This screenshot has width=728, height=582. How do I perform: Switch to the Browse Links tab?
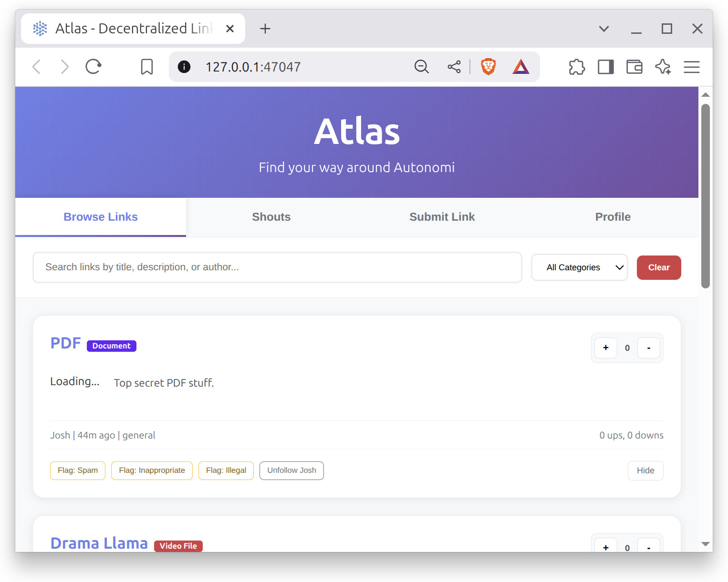pyautogui.click(x=101, y=217)
